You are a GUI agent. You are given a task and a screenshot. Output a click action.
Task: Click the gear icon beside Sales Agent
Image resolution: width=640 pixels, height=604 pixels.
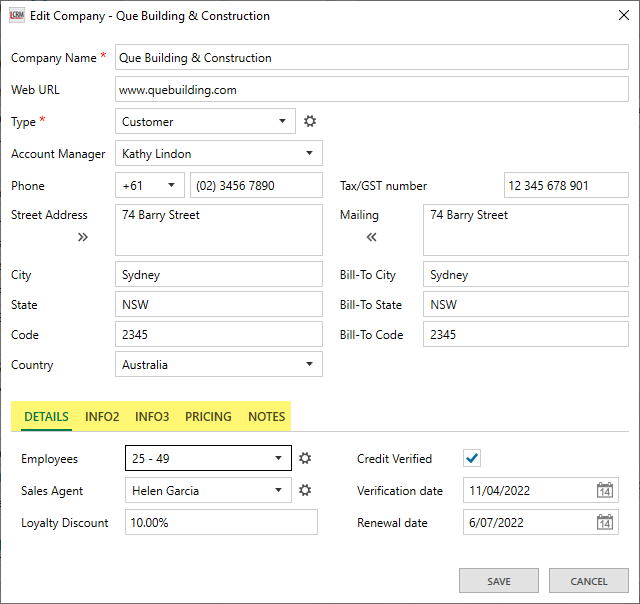tap(306, 491)
